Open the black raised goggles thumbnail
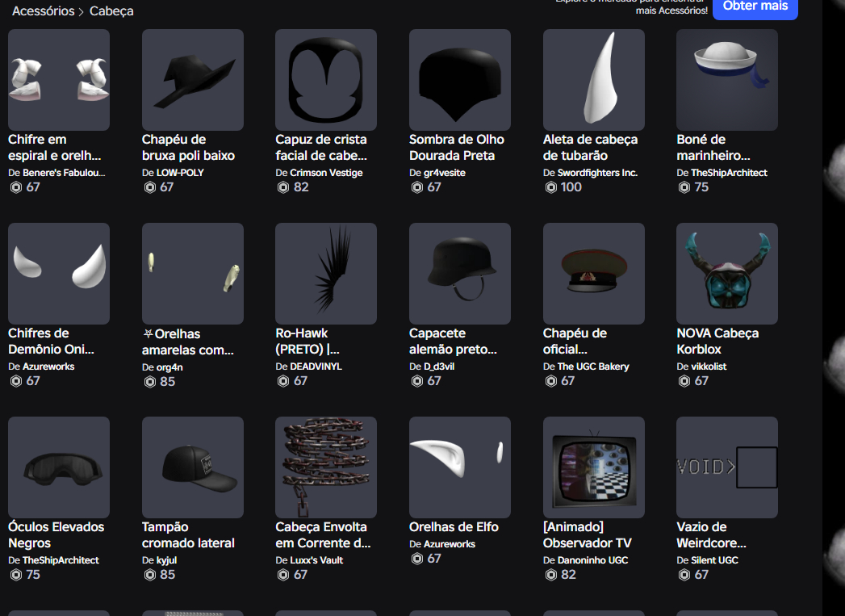Image resolution: width=845 pixels, height=616 pixels. click(x=59, y=467)
